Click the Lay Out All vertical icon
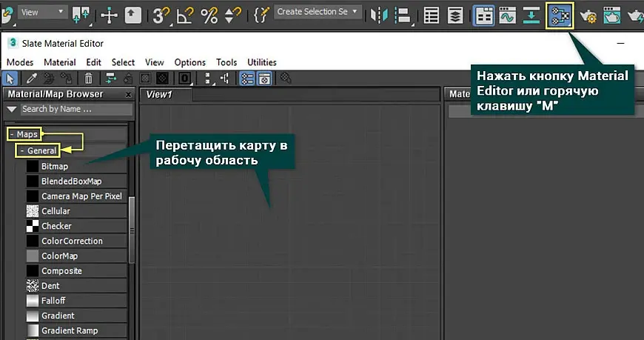This screenshot has height=340, width=644. (208, 78)
